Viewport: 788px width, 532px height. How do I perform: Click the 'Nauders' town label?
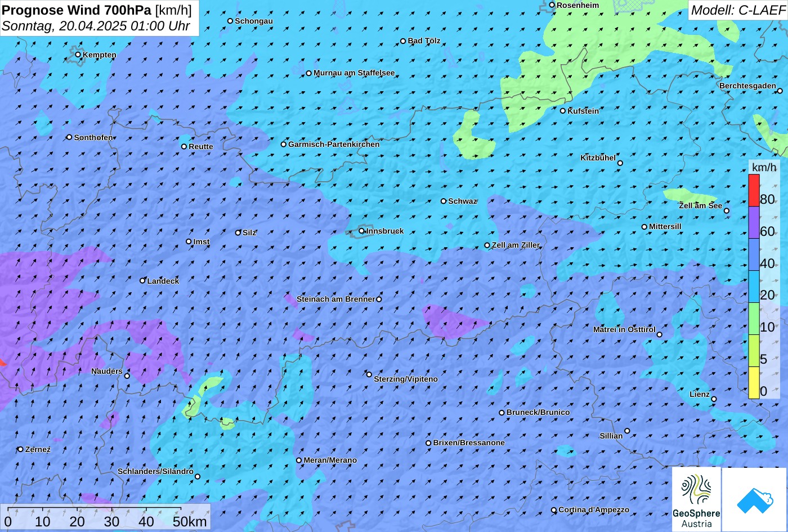coord(107,372)
